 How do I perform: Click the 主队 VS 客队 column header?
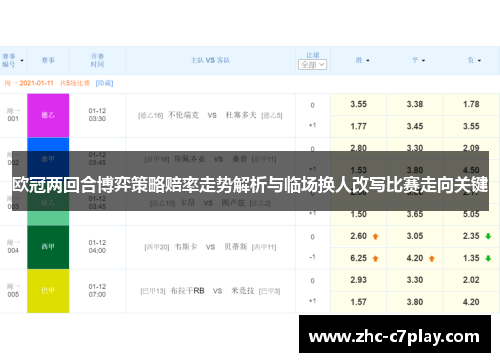(210, 60)
